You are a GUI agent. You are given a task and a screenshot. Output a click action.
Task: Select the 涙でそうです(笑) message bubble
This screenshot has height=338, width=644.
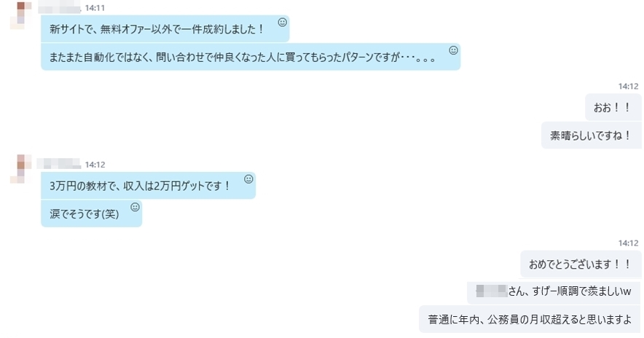tap(92, 213)
